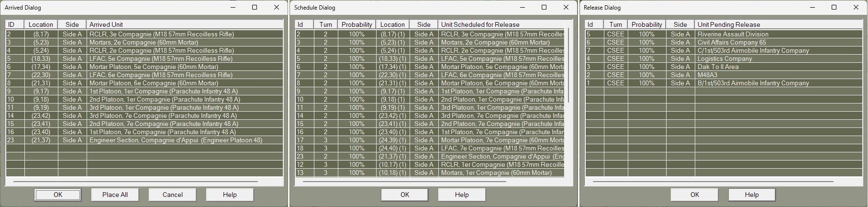This screenshot has width=868, height=207.
Task: Click Location column header in Arrived Dialog
Action: pos(41,24)
